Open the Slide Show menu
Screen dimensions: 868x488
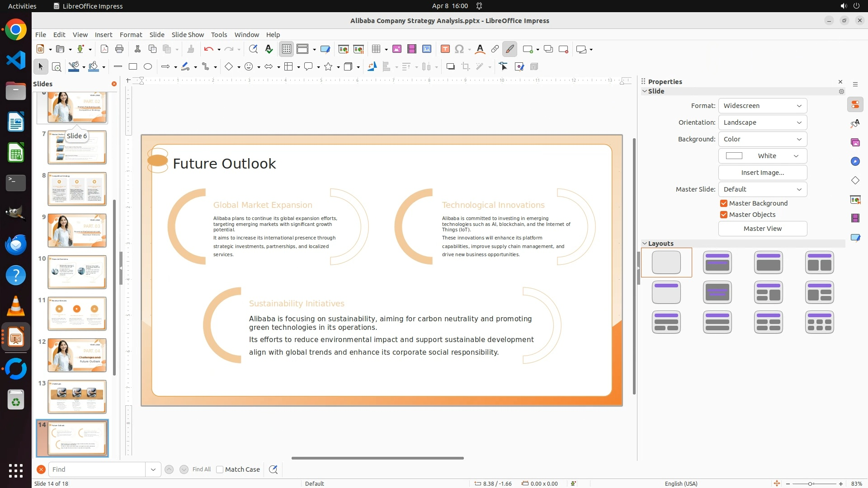[x=188, y=35]
